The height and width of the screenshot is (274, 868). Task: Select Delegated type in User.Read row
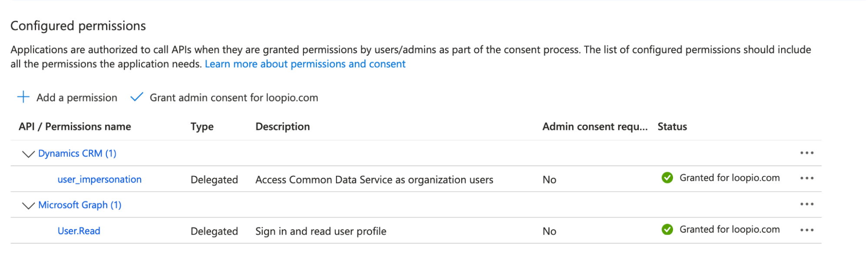point(214,231)
